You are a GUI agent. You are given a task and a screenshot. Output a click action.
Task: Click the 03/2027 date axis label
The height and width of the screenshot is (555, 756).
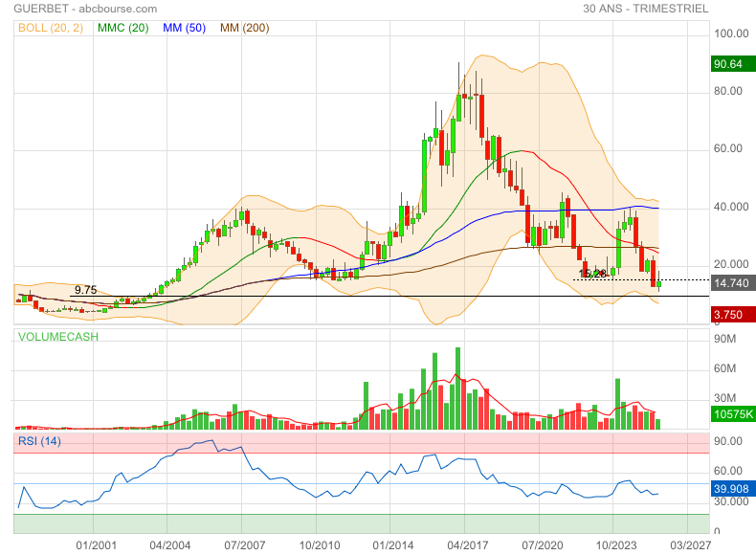pyautogui.click(x=686, y=544)
